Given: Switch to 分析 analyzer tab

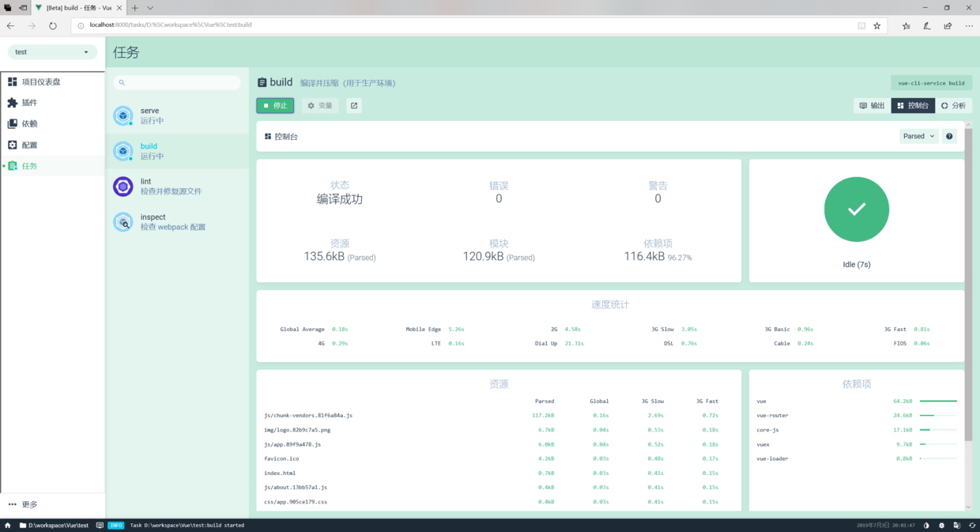Looking at the screenshot, I should pyautogui.click(x=953, y=105).
